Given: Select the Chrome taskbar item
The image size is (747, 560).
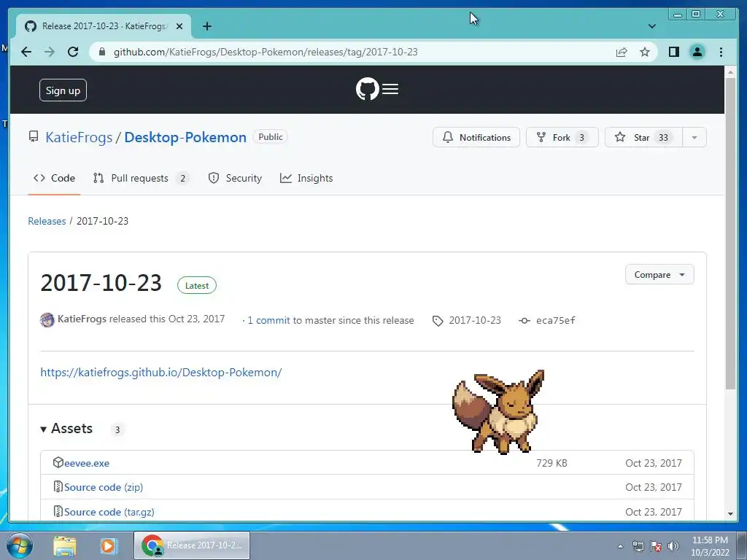Looking at the screenshot, I should click(192, 545).
